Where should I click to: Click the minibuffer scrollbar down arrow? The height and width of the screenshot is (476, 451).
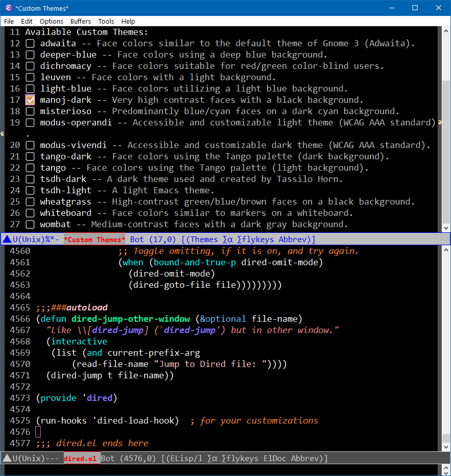pyautogui.click(x=446, y=473)
